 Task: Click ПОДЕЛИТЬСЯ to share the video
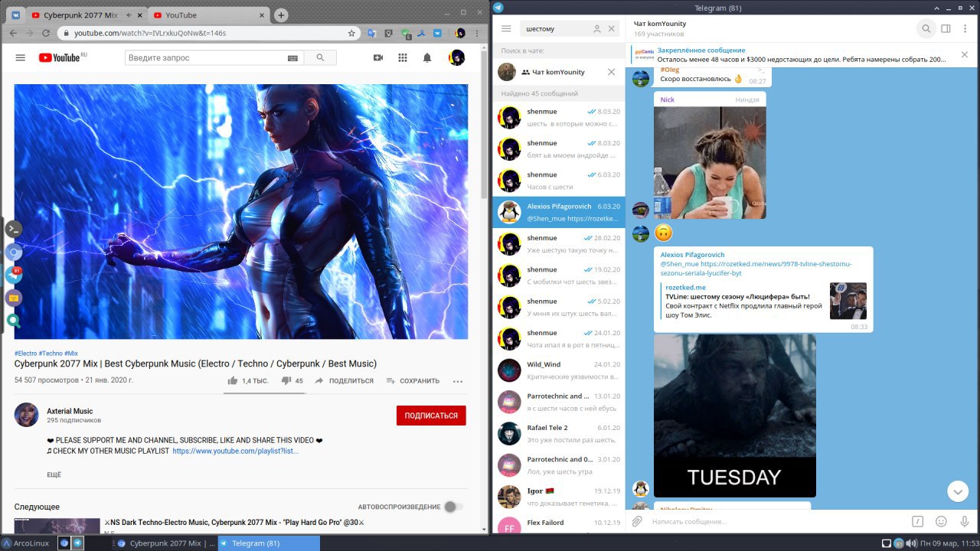(x=344, y=380)
